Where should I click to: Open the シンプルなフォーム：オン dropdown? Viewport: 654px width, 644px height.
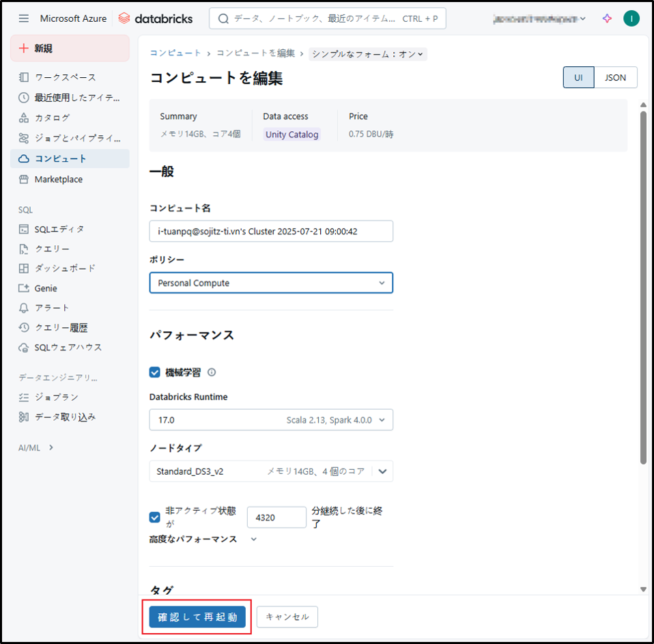367,54
